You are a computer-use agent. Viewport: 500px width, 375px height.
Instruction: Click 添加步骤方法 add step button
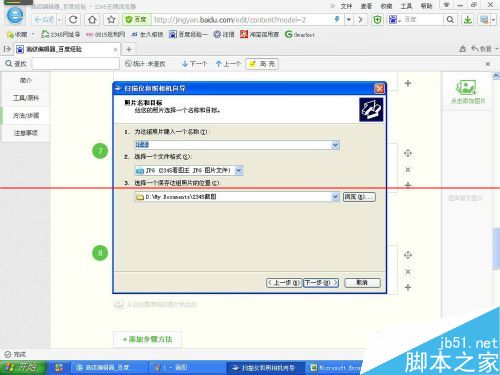pos(147,339)
